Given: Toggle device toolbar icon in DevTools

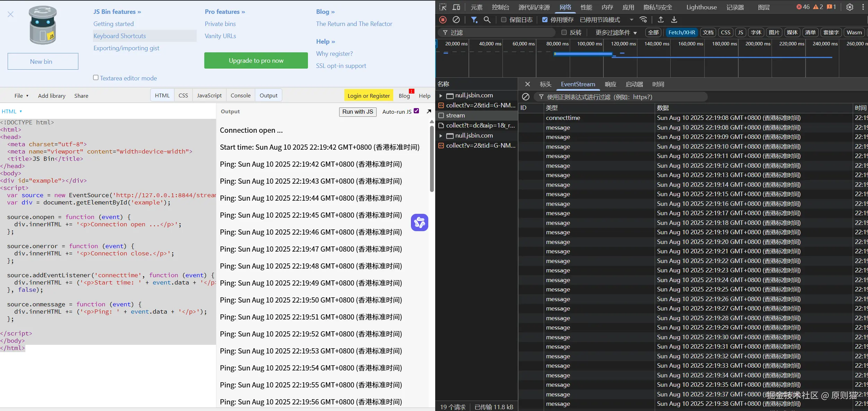Looking at the screenshot, I should pyautogui.click(x=456, y=7).
